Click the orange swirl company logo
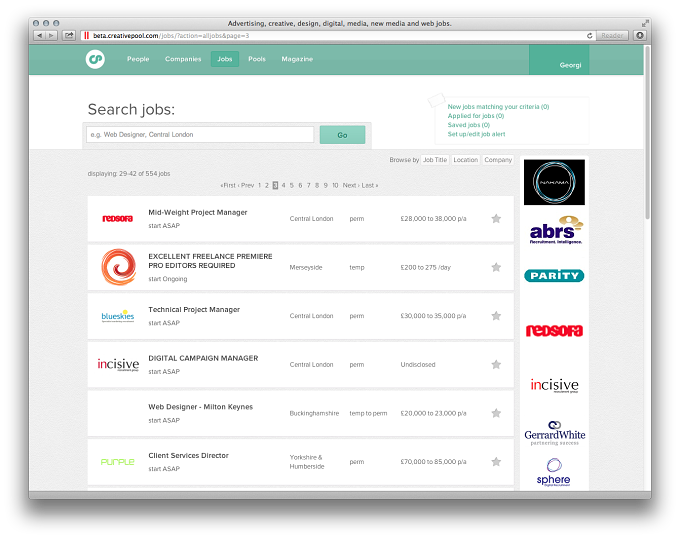 point(118,267)
